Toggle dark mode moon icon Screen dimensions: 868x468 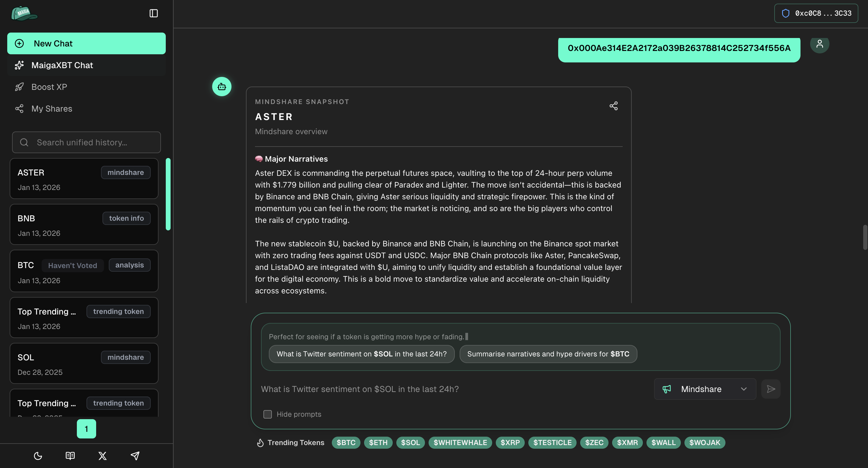pyautogui.click(x=38, y=456)
